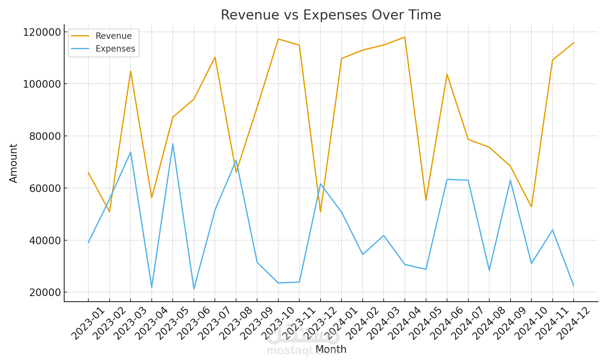Viewport: 607px width, 364px height.
Task: Click the Expenses legend label
Action: click(x=115, y=49)
